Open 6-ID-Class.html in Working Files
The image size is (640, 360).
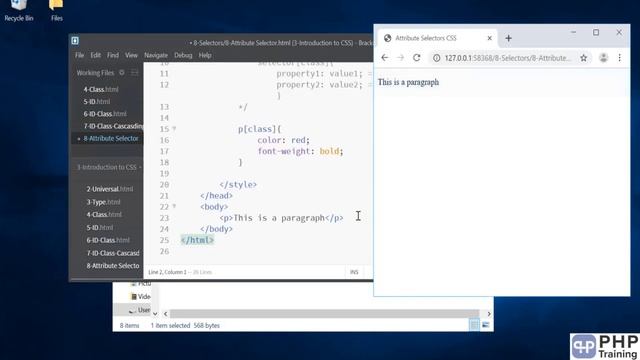(x=105, y=114)
